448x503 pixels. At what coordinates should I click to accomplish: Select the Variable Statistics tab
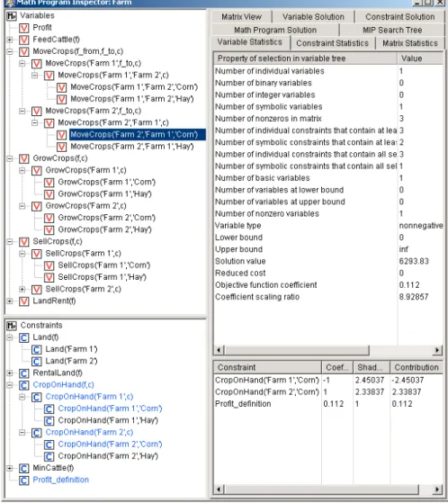[x=249, y=42]
